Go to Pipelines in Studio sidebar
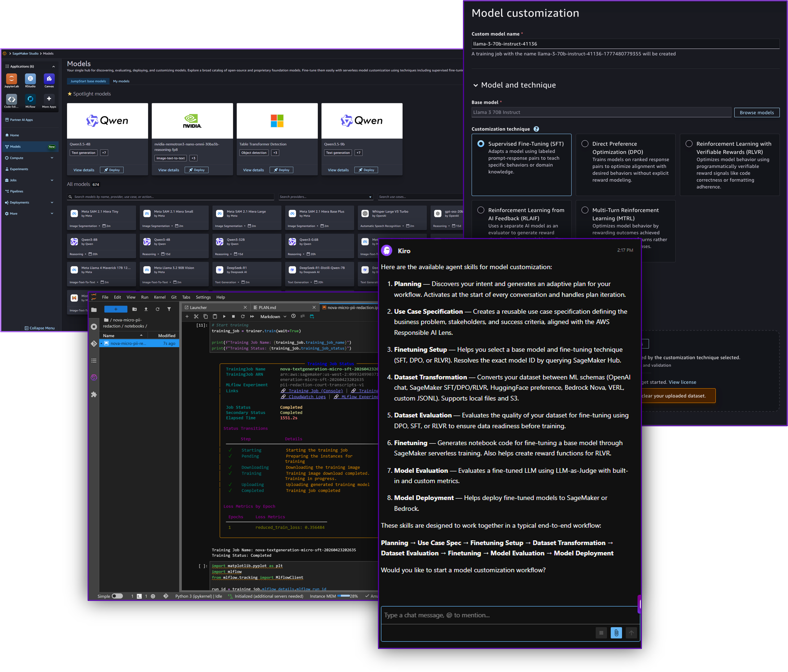This screenshot has height=672, width=788. [16, 191]
